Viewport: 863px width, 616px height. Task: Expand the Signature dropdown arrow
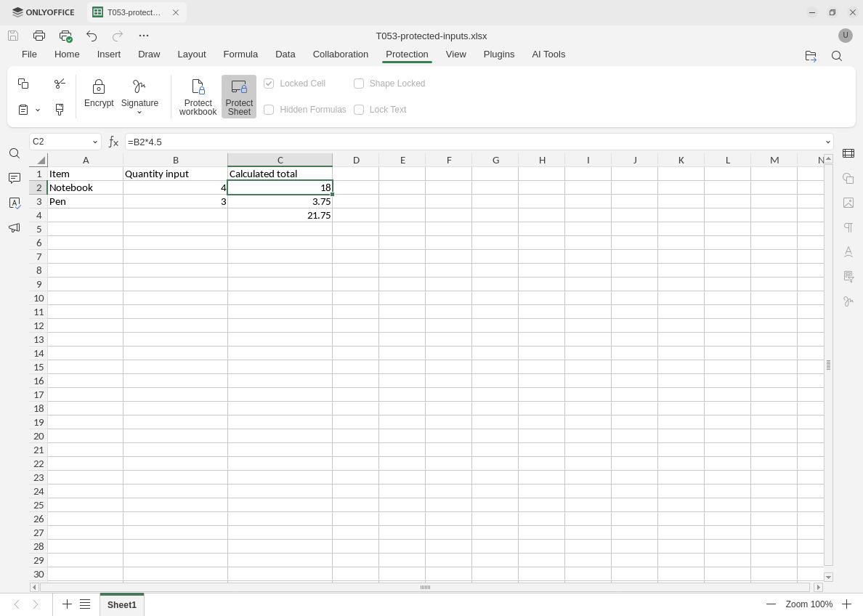(x=139, y=113)
